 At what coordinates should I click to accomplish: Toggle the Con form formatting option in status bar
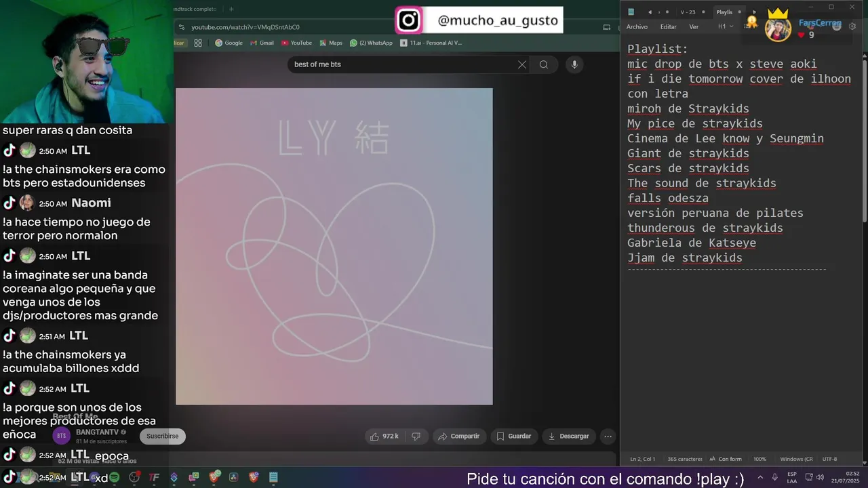click(726, 459)
